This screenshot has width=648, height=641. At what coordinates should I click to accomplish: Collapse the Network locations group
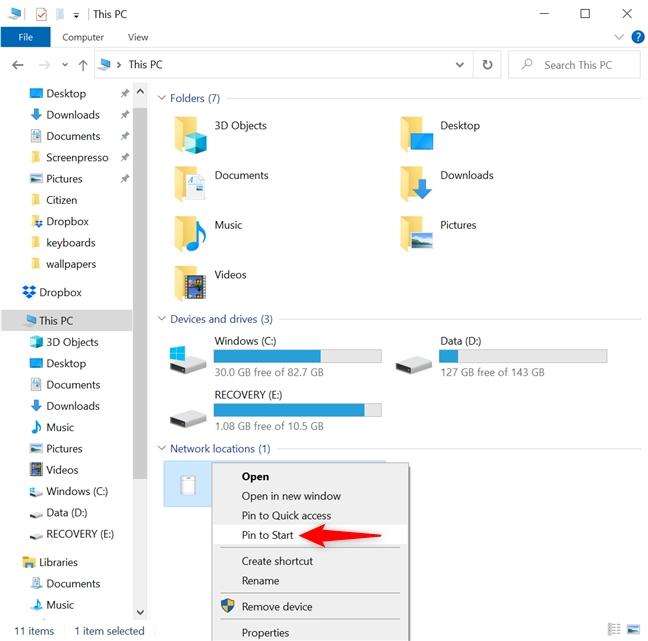(x=162, y=448)
